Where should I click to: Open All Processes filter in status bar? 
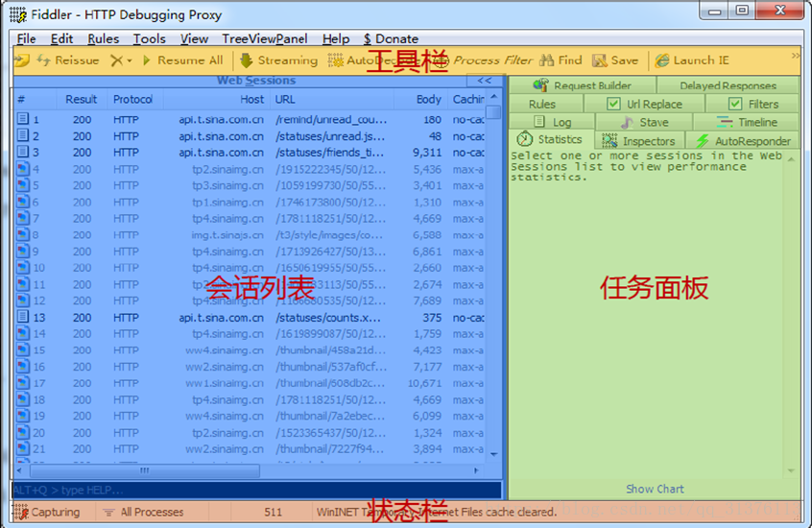pos(145,512)
